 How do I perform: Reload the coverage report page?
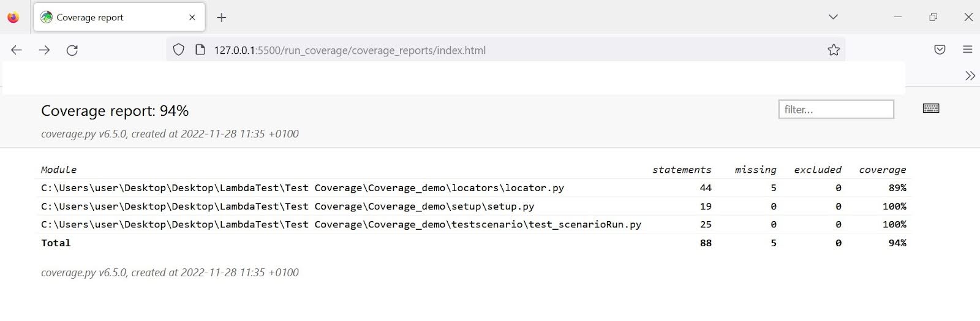(72, 50)
